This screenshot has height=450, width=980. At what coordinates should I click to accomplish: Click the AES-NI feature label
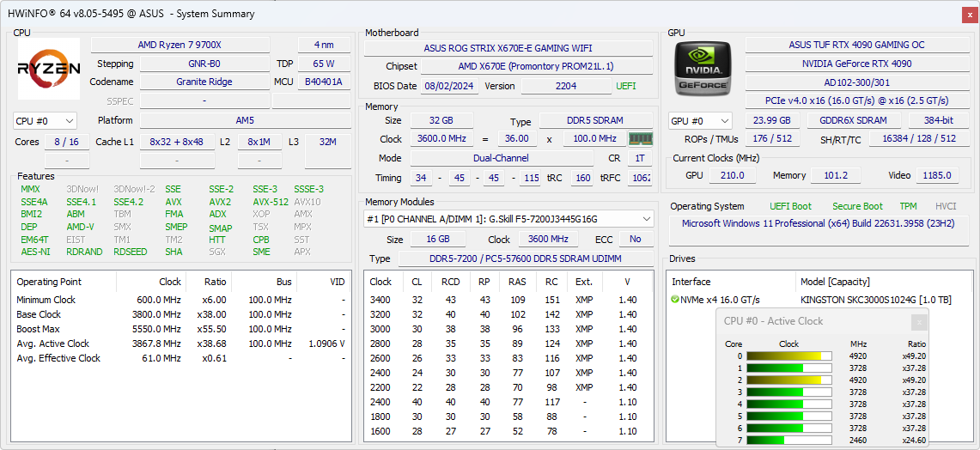[35, 252]
